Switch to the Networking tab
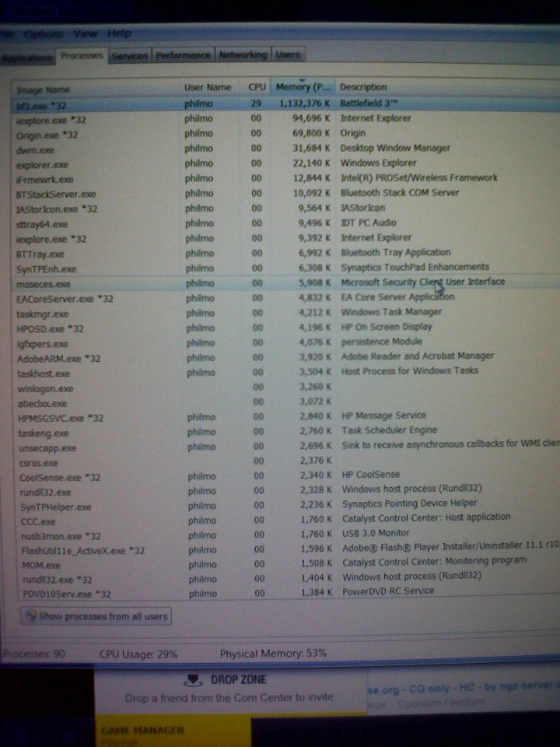 coord(243,54)
